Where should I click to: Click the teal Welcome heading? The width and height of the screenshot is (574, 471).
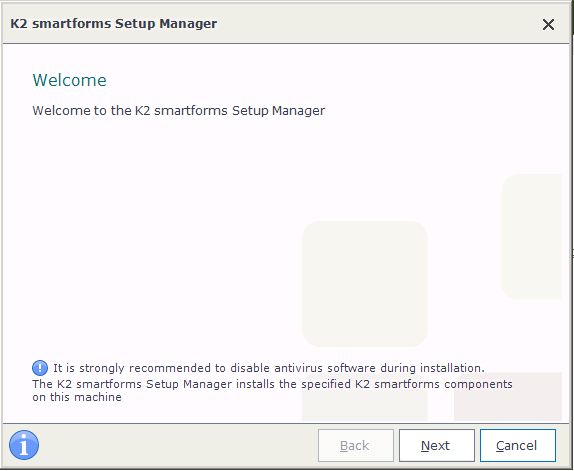pos(69,80)
